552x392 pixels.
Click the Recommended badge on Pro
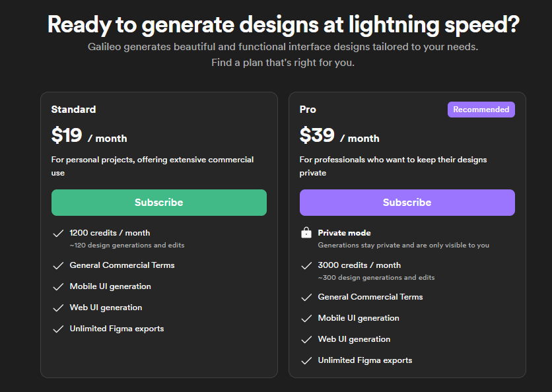tap(481, 110)
